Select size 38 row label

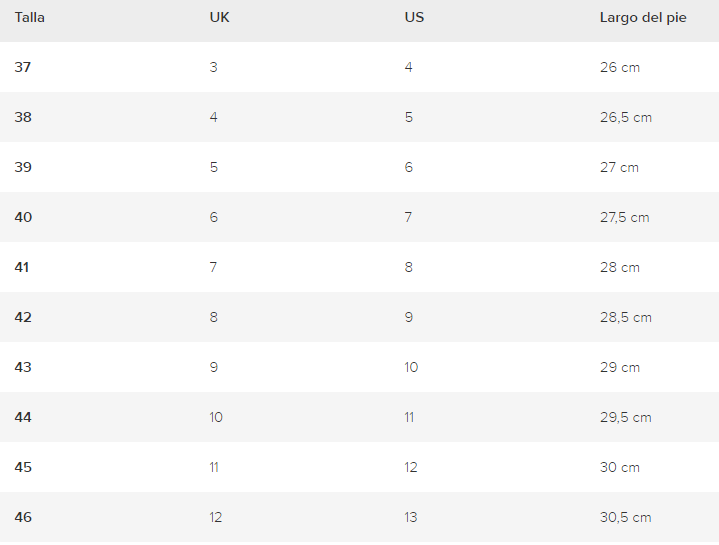[x=23, y=117]
